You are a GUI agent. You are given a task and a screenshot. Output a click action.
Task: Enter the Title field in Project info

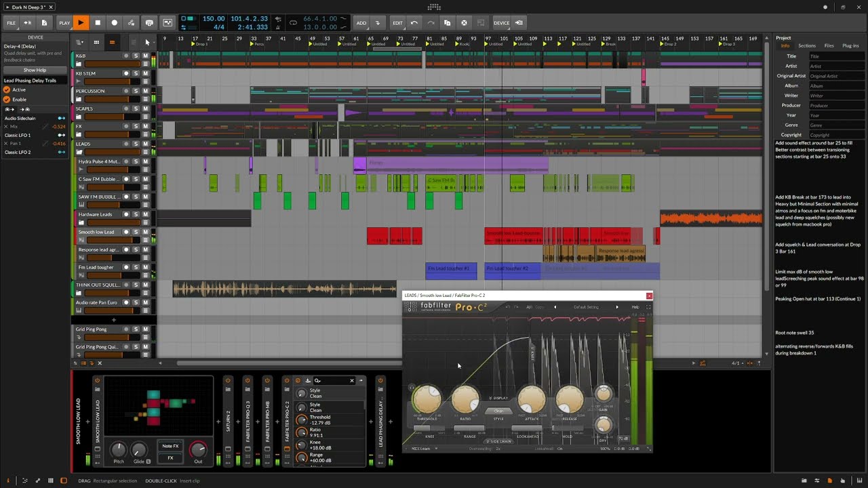(x=837, y=56)
